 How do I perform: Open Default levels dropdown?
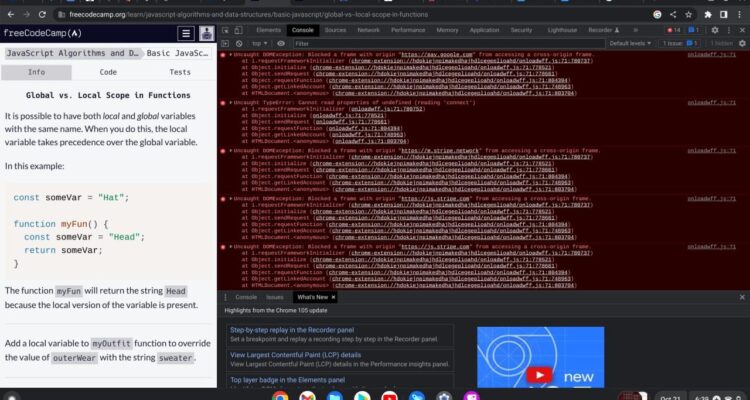[630, 44]
